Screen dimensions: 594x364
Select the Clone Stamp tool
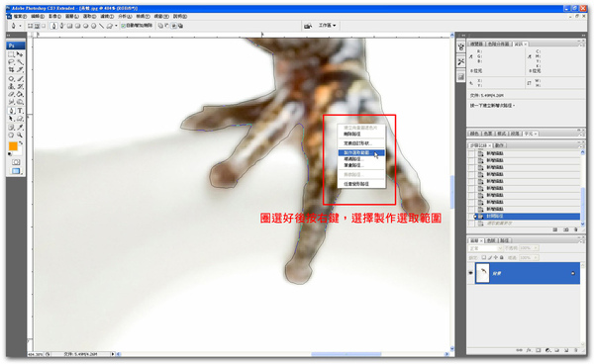pos(11,86)
